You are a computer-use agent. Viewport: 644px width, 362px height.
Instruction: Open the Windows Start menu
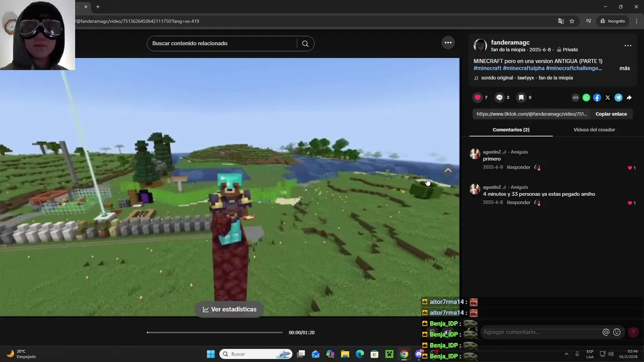[x=211, y=354]
